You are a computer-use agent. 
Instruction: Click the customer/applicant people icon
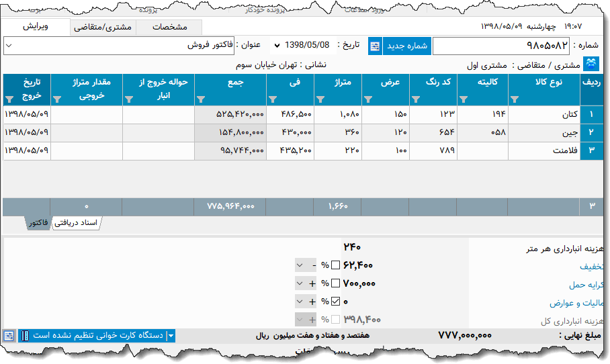(591, 64)
